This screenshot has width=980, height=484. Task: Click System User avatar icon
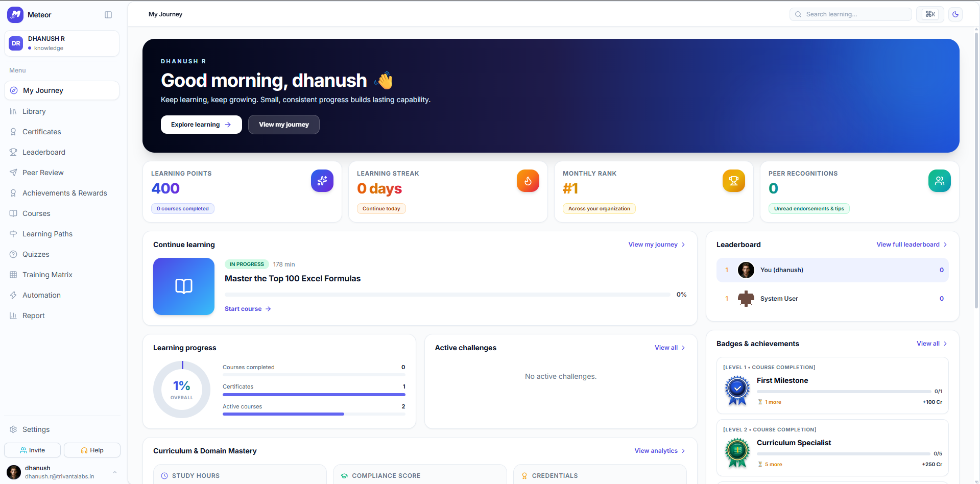746,299
